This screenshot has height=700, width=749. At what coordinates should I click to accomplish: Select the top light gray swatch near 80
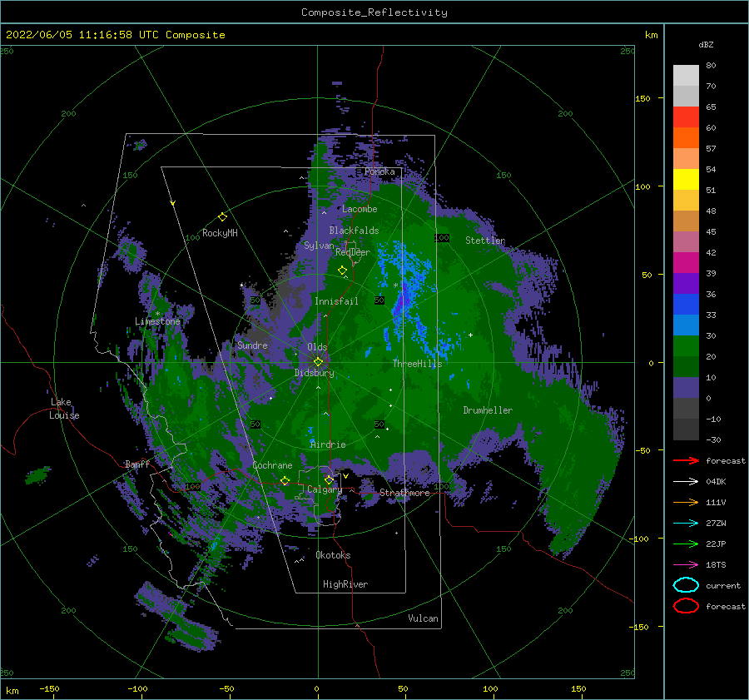[x=686, y=76]
